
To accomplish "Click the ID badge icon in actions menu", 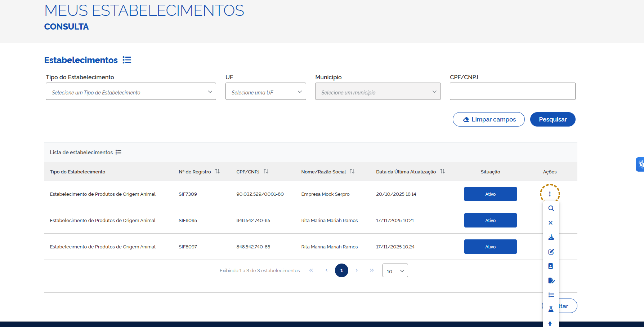I will [x=551, y=266].
